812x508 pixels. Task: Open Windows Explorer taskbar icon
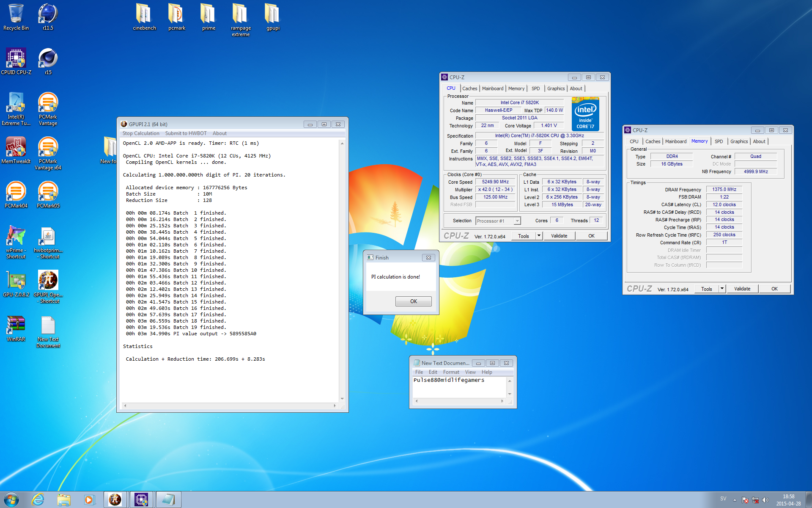pyautogui.click(x=64, y=500)
